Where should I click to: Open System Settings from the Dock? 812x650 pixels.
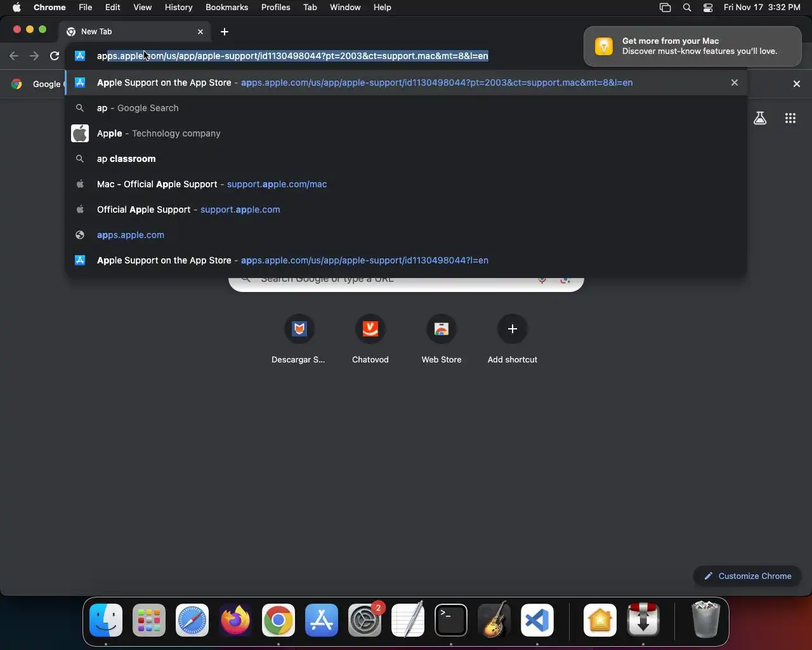tap(365, 620)
